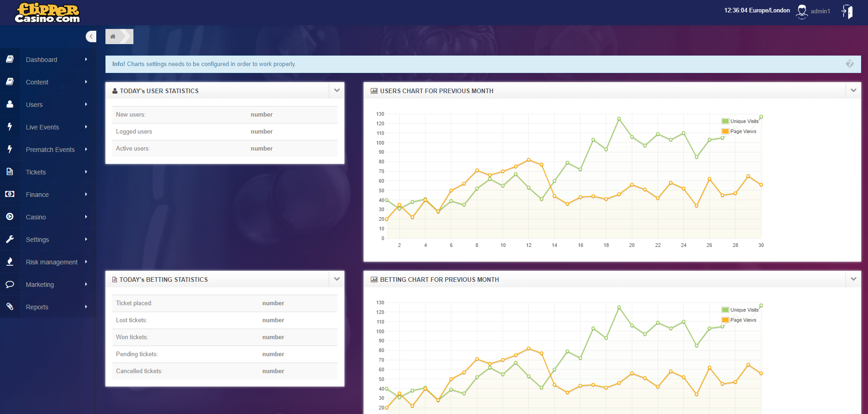Click the Risk management icon
Viewport: 868px width, 414px height.
coord(10,262)
